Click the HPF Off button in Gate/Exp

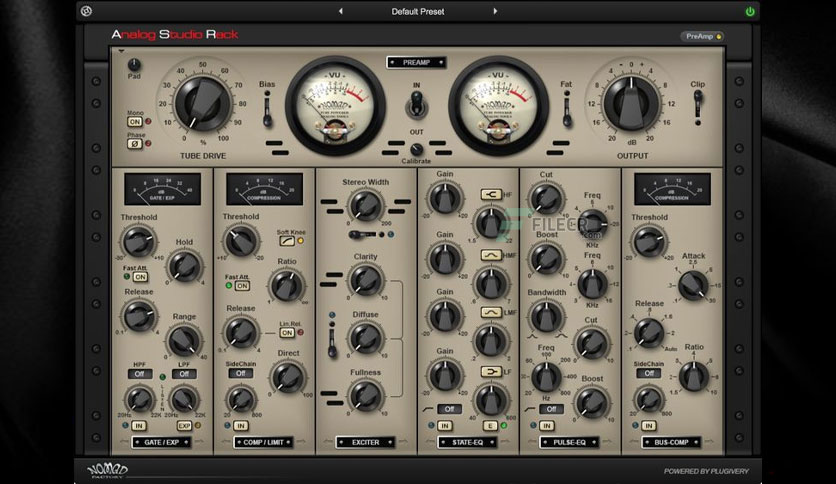(139, 374)
